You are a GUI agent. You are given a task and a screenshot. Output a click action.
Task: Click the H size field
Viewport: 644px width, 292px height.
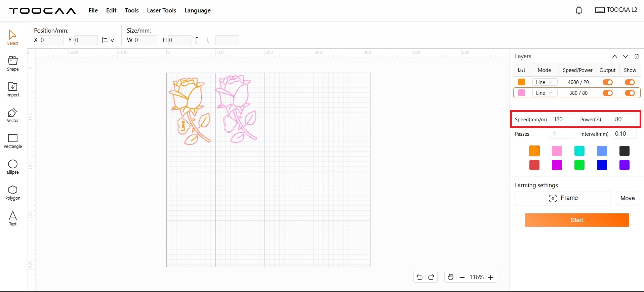coord(180,40)
